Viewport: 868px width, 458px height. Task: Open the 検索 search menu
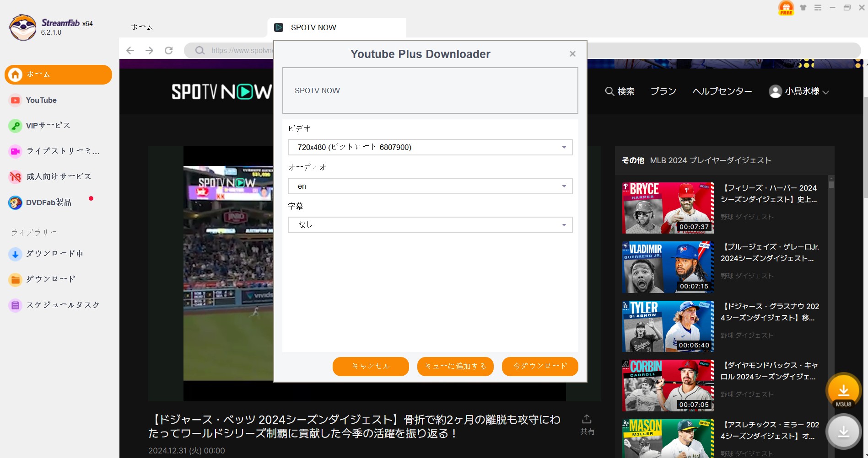(x=620, y=91)
